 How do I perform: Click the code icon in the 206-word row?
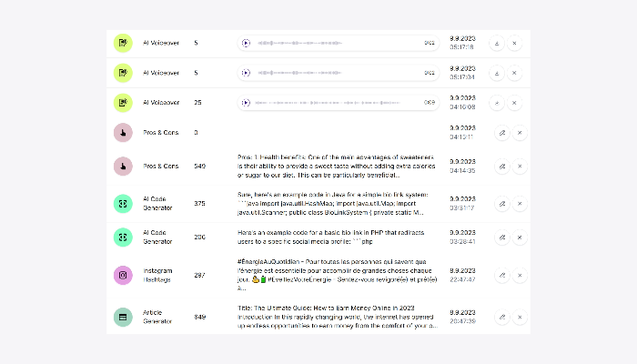(123, 238)
